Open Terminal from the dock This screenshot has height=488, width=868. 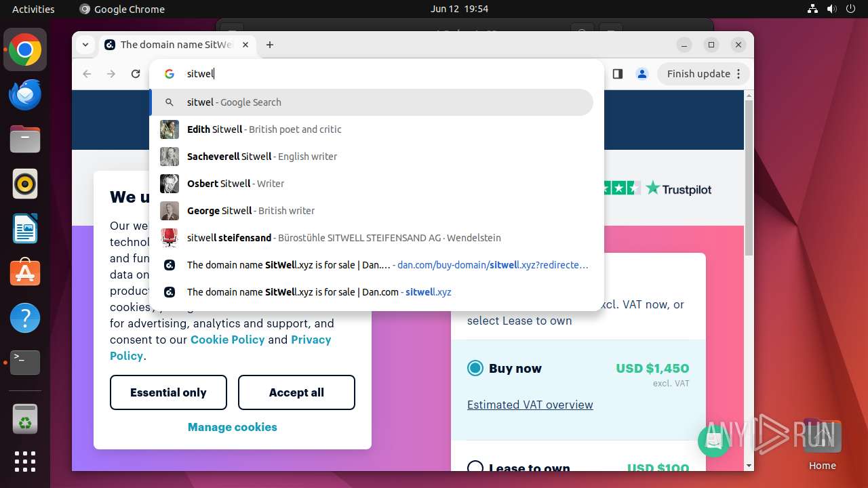click(x=25, y=363)
